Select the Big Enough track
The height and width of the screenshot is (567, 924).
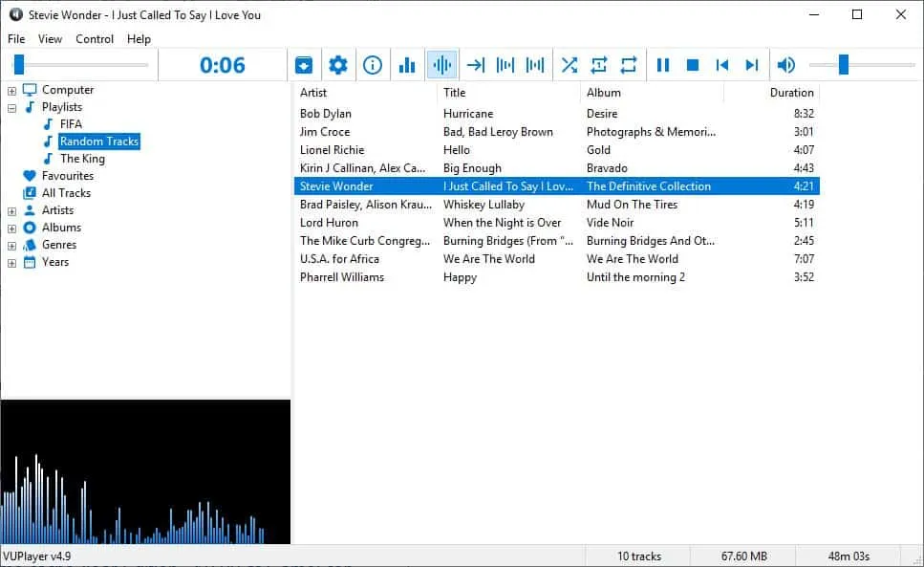coord(472,168)
